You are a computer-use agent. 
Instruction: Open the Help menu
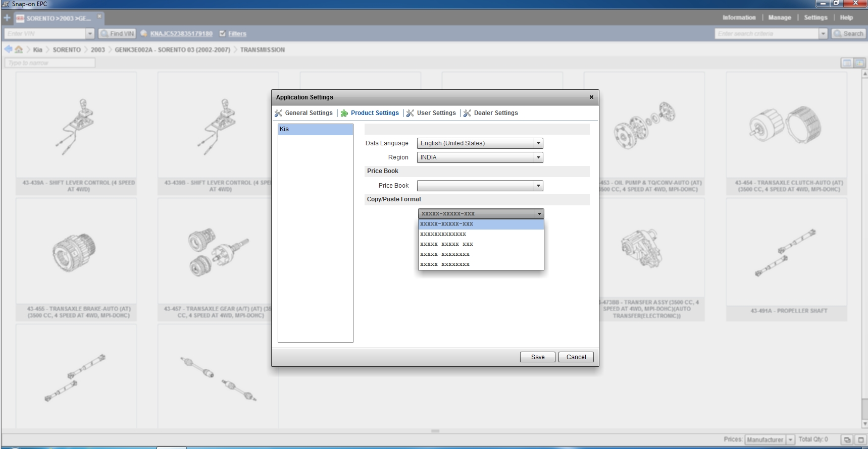coord(846,18)
